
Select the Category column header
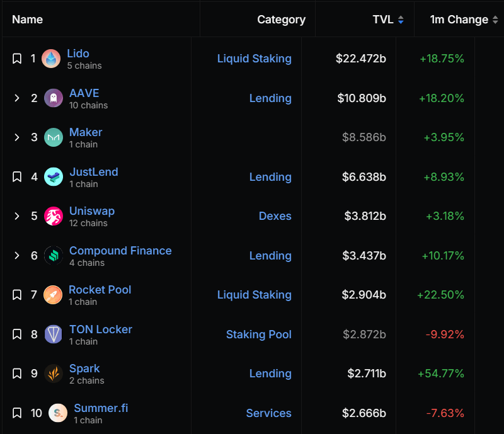tap(281, 20)
